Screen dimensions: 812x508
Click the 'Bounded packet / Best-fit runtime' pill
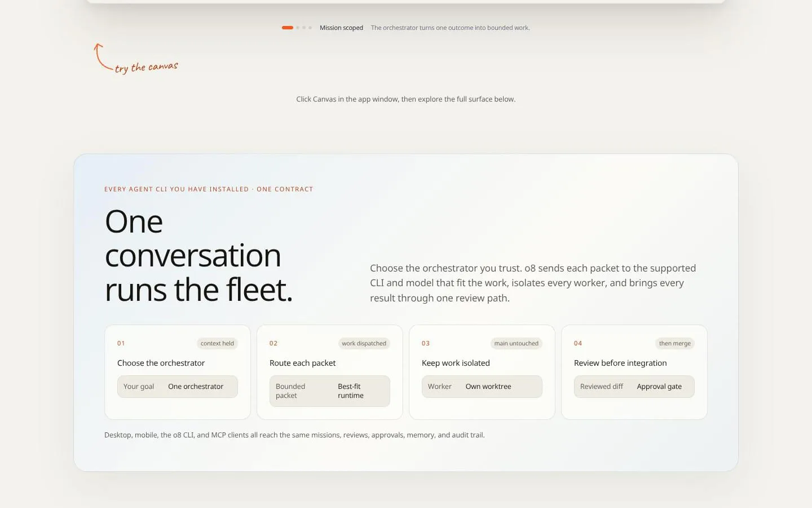(330, 391)
